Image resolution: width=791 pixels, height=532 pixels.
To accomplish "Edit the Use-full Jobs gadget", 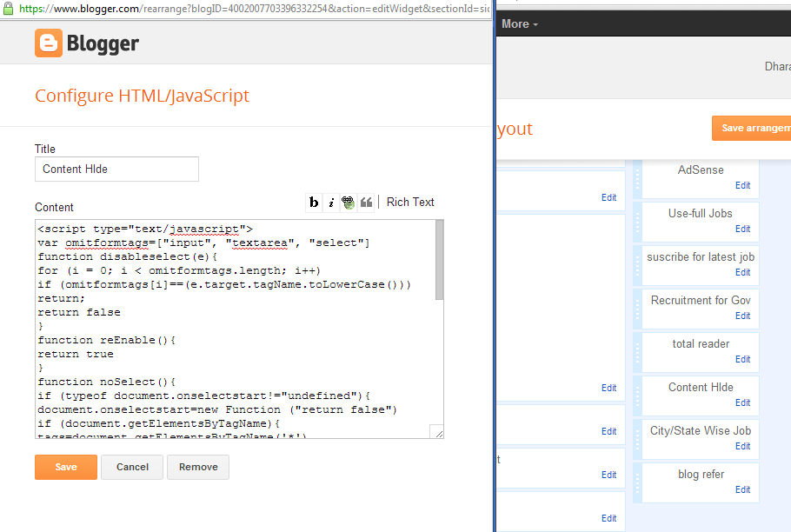I will tap(742, 229).
